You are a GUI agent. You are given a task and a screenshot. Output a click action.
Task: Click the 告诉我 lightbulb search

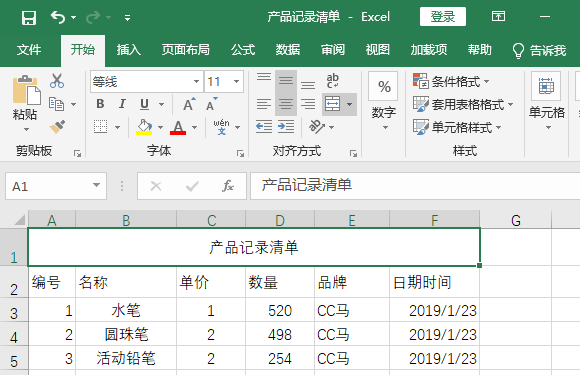coord(539,50)
